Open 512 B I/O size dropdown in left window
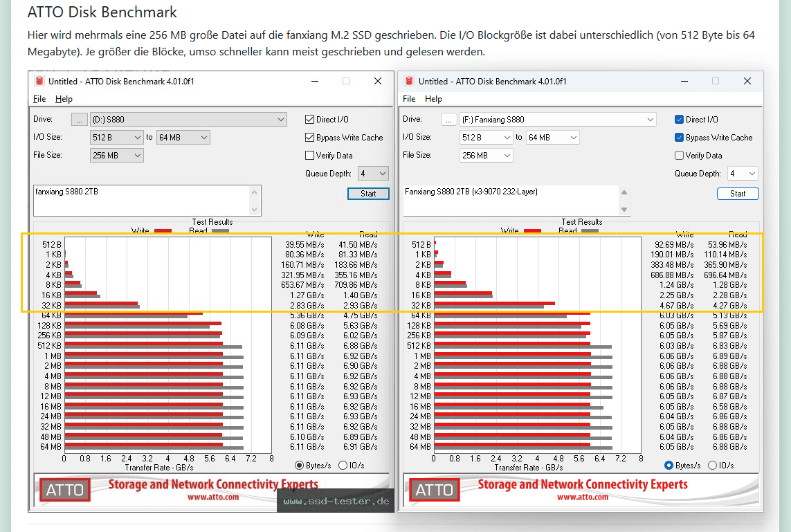Image resolution: width=791 pixels, height=532 pixels. [116, 137]
